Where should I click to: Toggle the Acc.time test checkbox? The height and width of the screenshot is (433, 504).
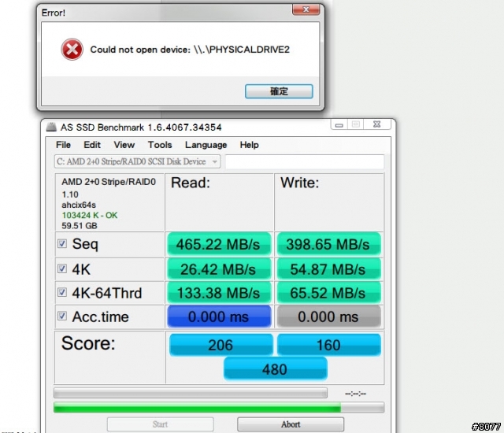[62, 316]
